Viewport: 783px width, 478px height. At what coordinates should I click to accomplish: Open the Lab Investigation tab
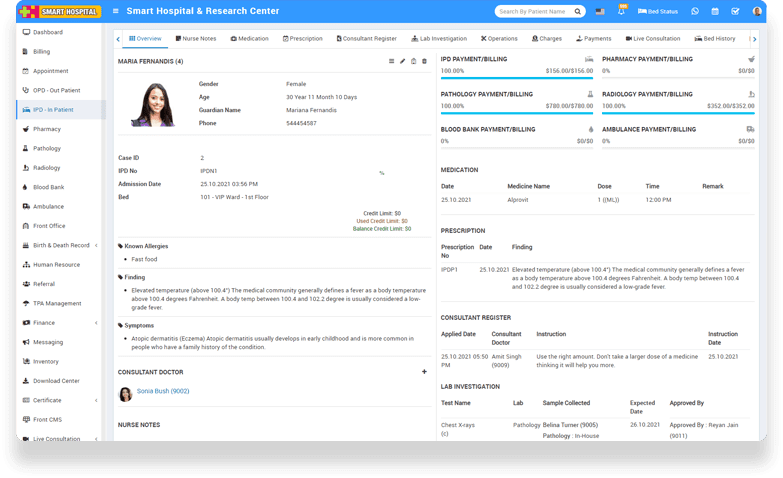coord(439,38)
